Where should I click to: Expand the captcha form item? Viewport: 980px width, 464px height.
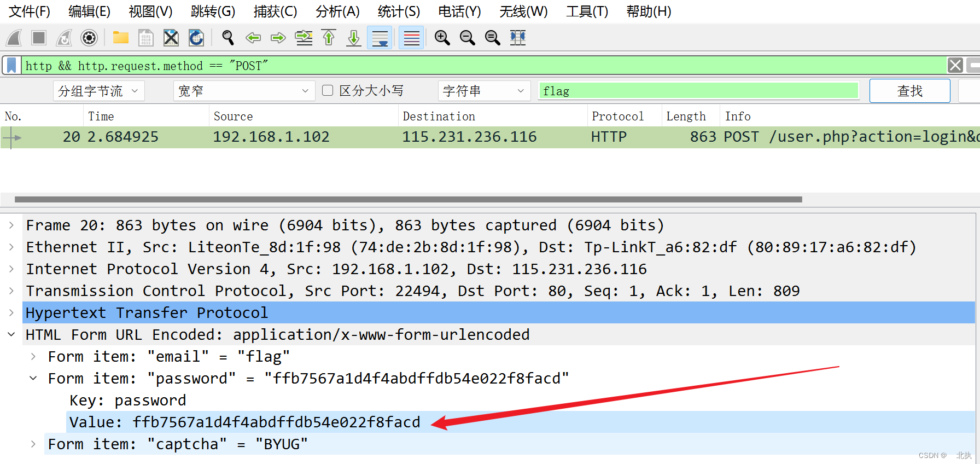(33, 444)
